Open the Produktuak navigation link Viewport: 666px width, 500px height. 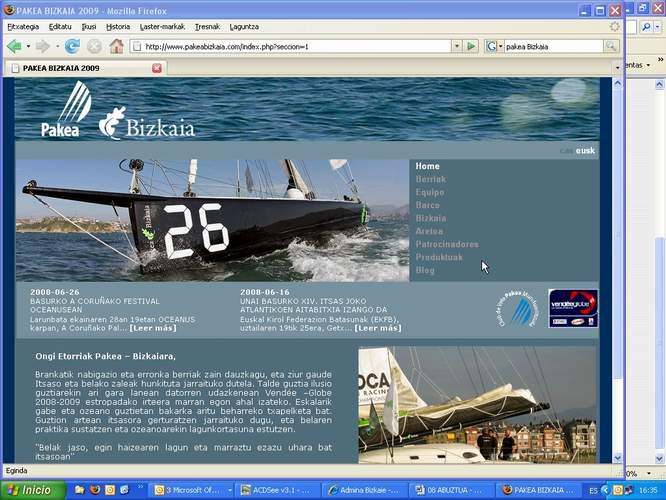[x=439, y=257]
